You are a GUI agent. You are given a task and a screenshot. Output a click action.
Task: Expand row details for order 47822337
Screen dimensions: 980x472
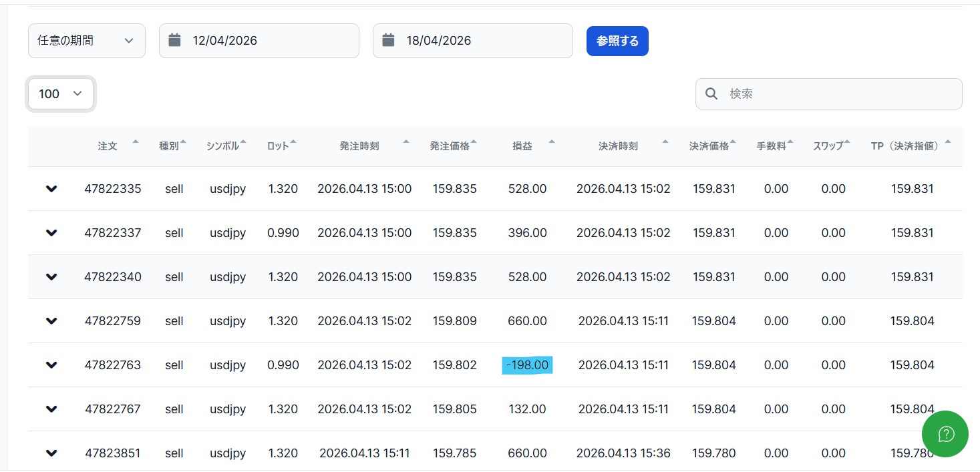pos(51,233)
